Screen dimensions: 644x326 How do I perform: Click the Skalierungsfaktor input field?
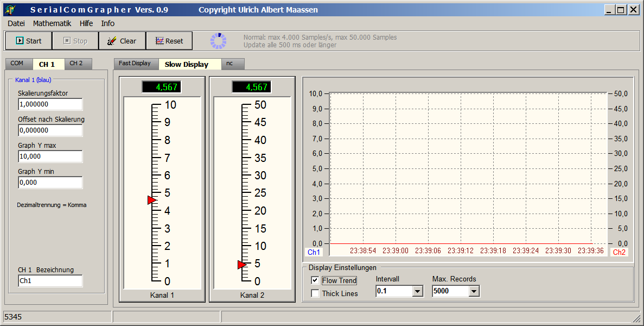[x=50, y=104]
